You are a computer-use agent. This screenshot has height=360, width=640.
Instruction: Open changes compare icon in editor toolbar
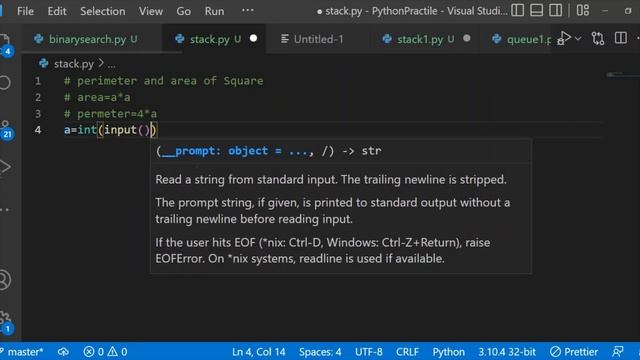pos(598,38)
